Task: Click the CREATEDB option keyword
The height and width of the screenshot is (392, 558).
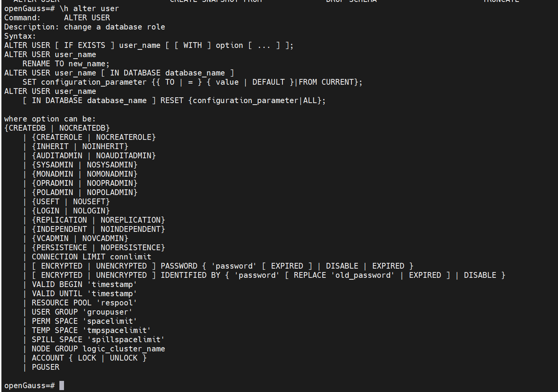Action: click(27, 128)
